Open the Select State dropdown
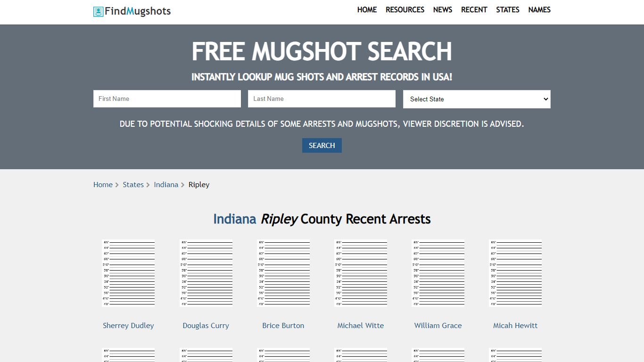This screenshot has width=644, height=362. point(477,99)
